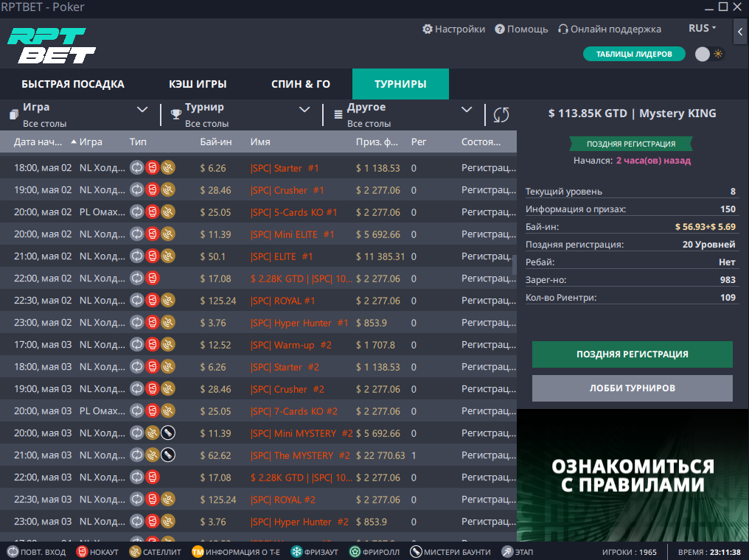Click the $ 113.85K GTD | Mystery KING title
The height and width of the screenshot is (560, 749).
[632, 113]
